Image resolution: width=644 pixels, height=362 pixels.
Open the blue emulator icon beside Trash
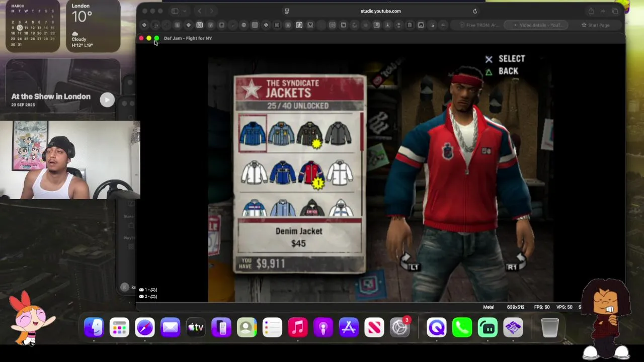coord(513,328)
